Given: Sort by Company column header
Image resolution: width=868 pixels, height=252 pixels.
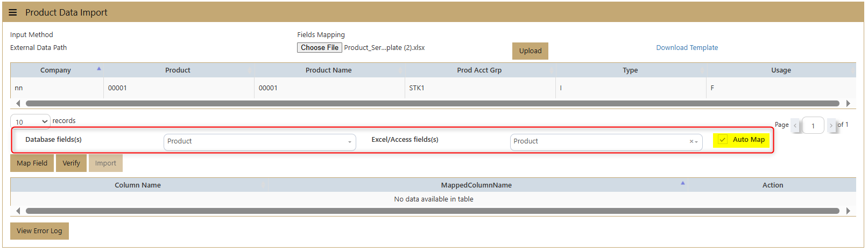Looking at the screenshot, I should click(56, 70).
